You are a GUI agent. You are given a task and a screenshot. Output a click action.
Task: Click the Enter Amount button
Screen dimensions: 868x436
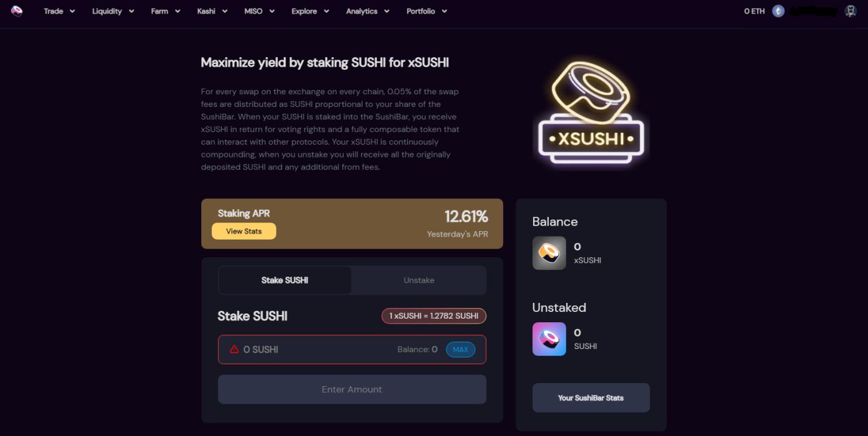(351, 389)
